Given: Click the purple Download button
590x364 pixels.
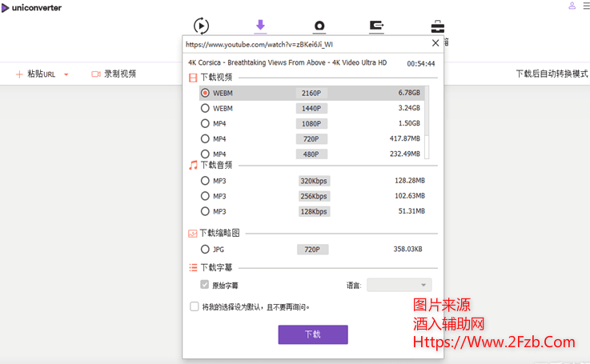Looking at the screenshot, I should point(312,334).
